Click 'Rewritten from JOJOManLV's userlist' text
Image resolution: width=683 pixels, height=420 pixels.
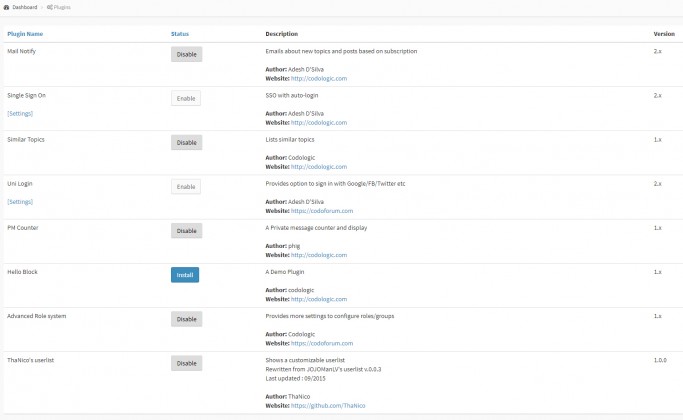pos(323,369)
